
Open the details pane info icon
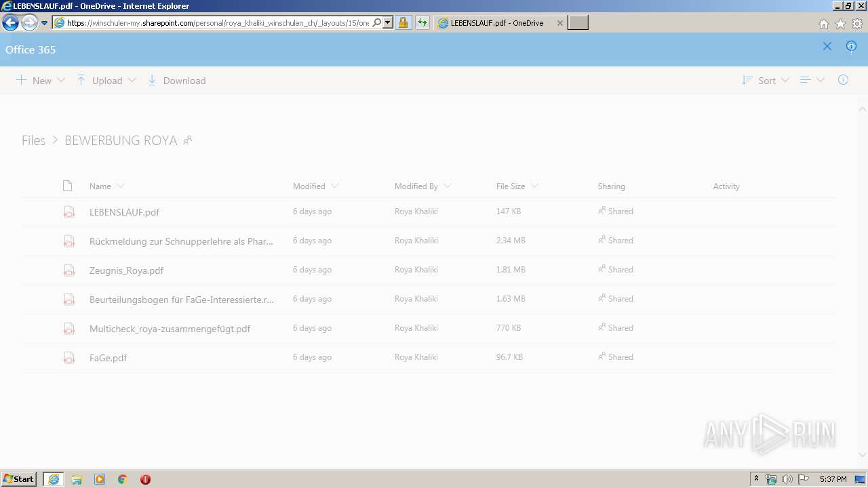pyautogui.click(x=843, y=80)
